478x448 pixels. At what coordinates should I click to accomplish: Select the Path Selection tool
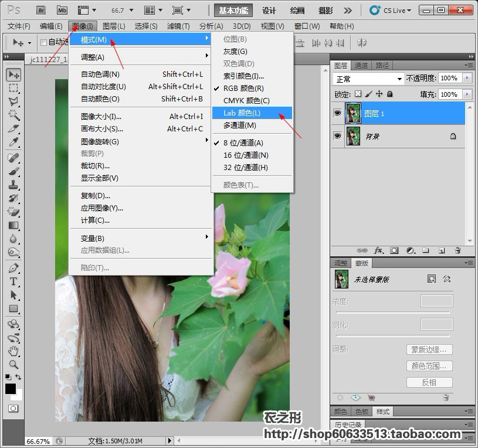pyautogui.click(x=13, y=295)
